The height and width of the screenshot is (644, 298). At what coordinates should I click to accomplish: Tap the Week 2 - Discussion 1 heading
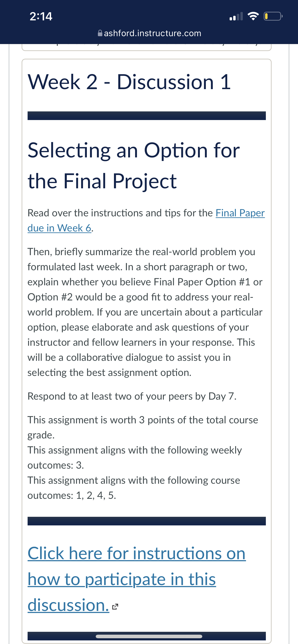(x=129, y=82)
